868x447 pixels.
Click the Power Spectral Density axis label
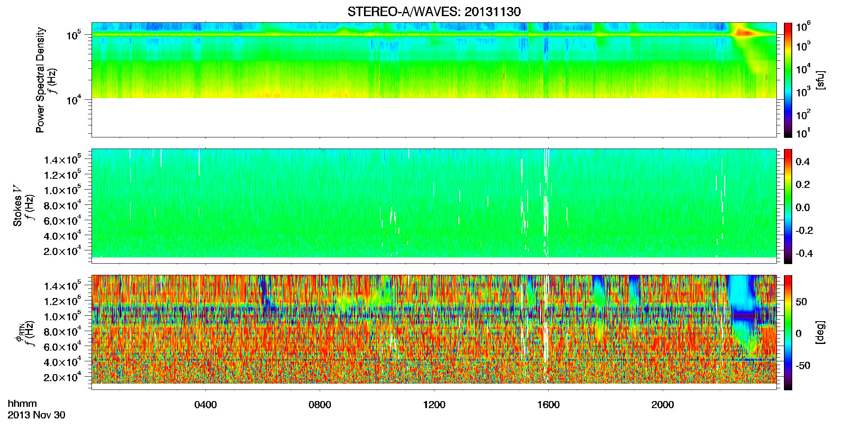(x=40, y=80)
